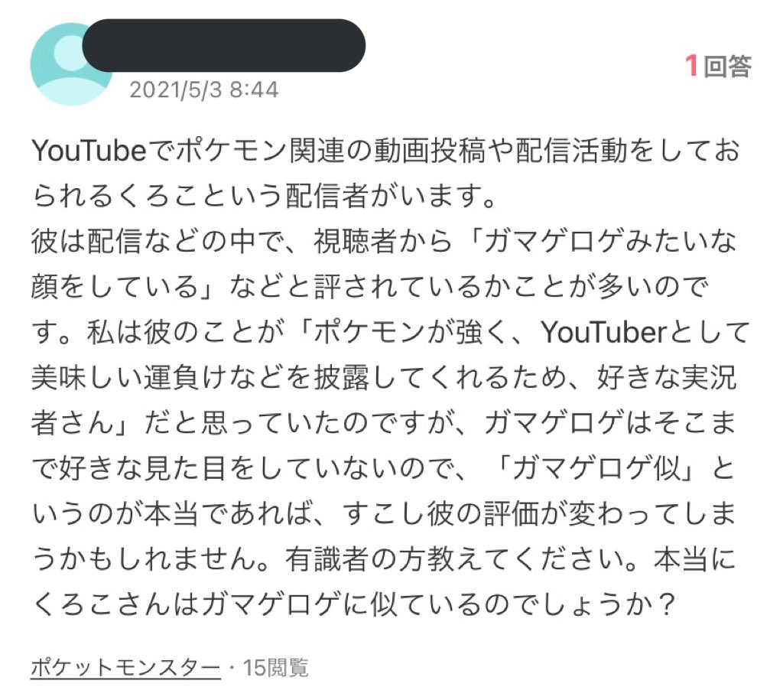This screenshot has height=700, width=783.
Task: Click the line starting with 顔をしている」
Action: pyautogui.click(x=370, y=287)
